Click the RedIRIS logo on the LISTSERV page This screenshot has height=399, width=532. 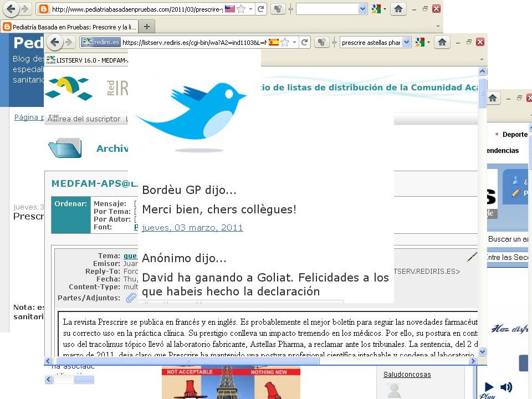[70, 88]
